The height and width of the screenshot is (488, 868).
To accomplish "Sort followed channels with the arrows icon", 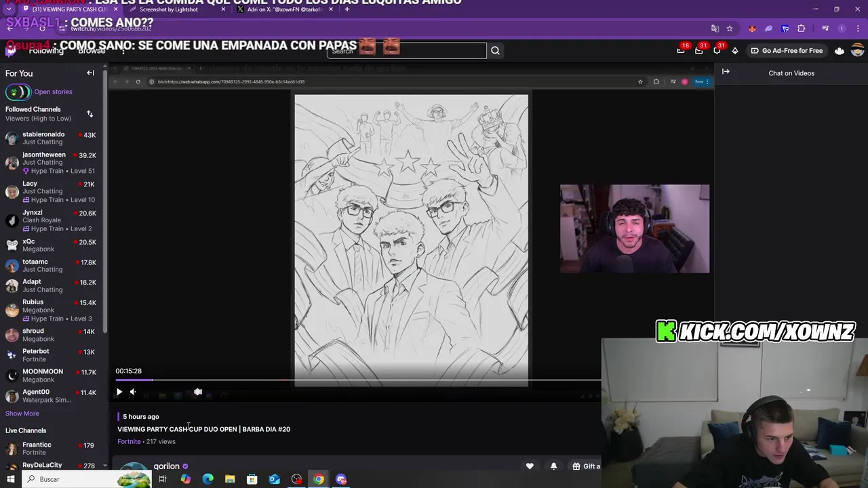I will click(x=90, y=114).
